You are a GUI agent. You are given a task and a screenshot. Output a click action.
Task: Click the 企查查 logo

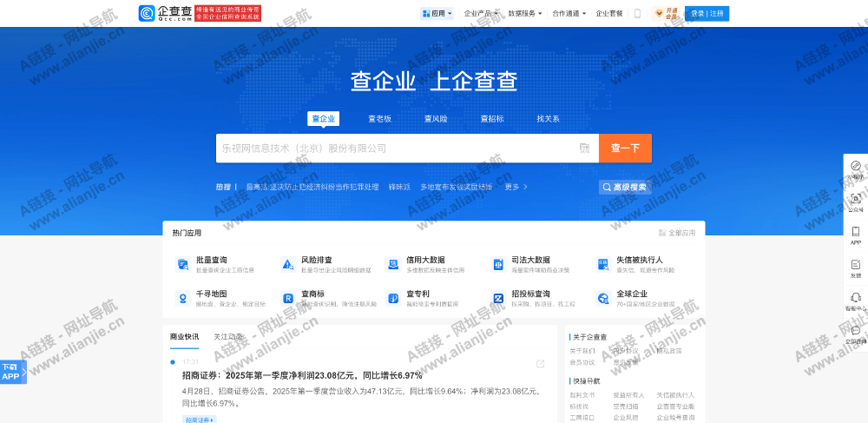[166, 13]
